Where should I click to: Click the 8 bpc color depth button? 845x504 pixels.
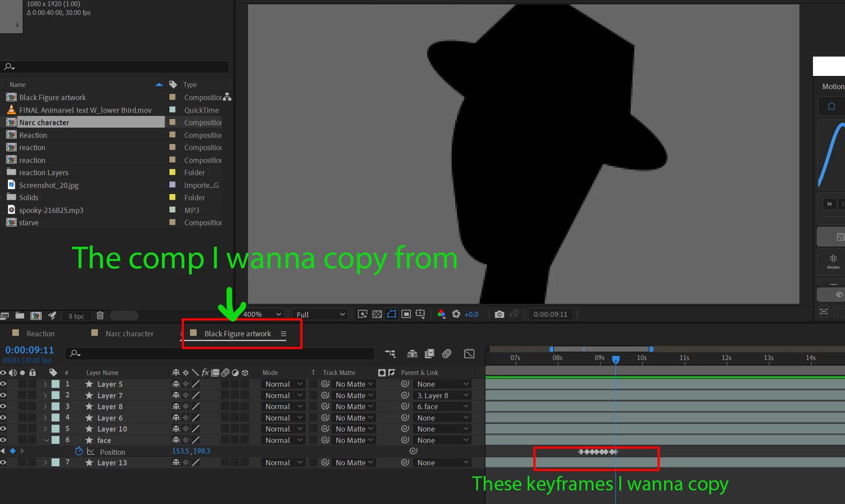click(x=76, y=316)
